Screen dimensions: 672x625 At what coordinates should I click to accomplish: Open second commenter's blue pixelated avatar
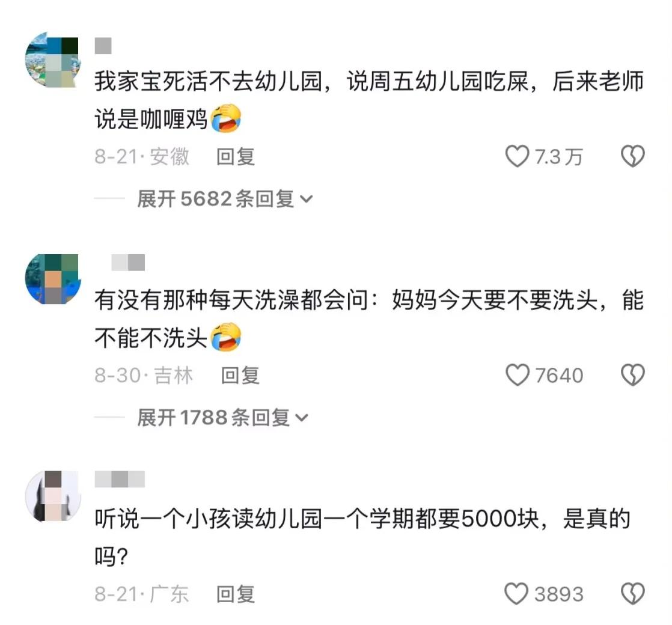tap(53, 279)
